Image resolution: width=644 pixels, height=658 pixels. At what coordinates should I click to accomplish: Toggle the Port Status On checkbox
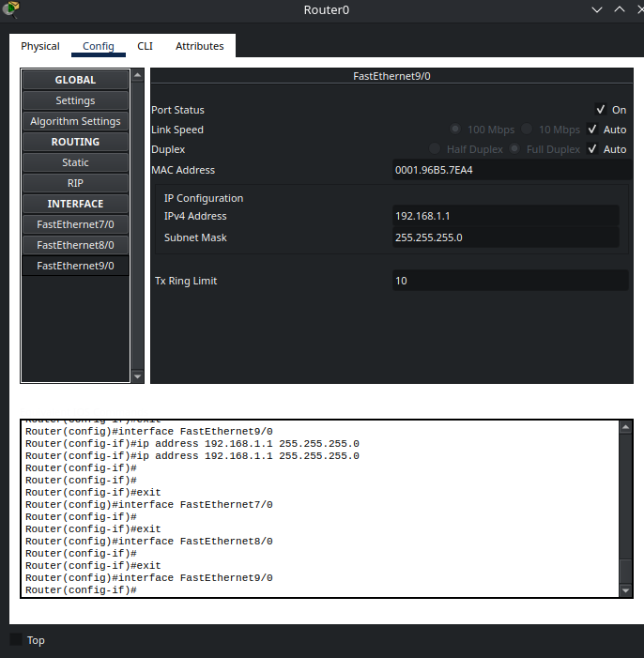click(x=601, y=110)
